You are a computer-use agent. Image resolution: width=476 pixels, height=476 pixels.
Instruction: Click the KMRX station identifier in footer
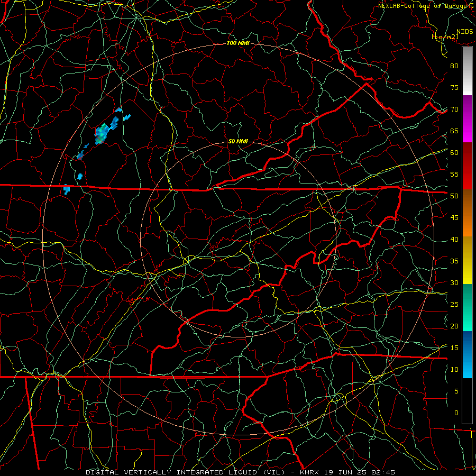pyautogui.click(x=309, y=472)
